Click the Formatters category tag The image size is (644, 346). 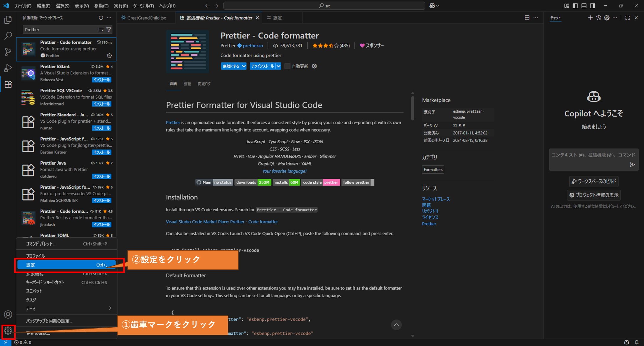(433, 170)
